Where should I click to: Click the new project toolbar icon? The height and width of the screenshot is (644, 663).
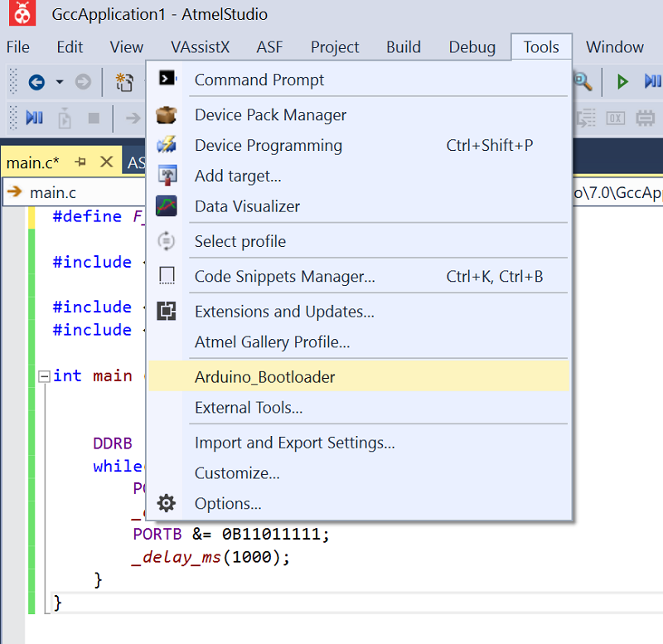124,81
